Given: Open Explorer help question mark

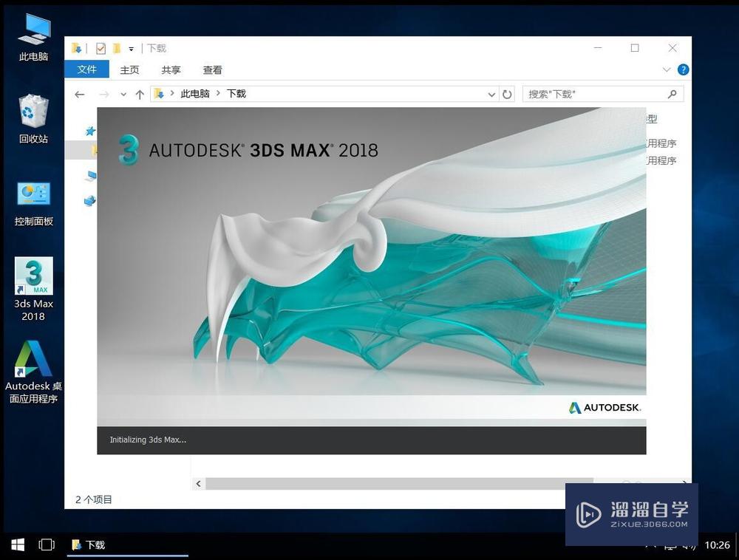Looking at the screenshot, I should coord(683,69).
